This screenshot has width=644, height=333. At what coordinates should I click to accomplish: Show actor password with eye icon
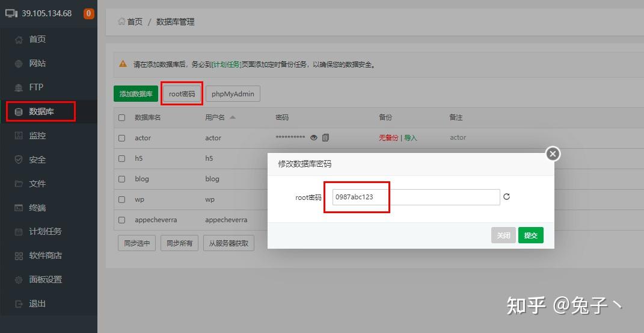coord(314,138)
